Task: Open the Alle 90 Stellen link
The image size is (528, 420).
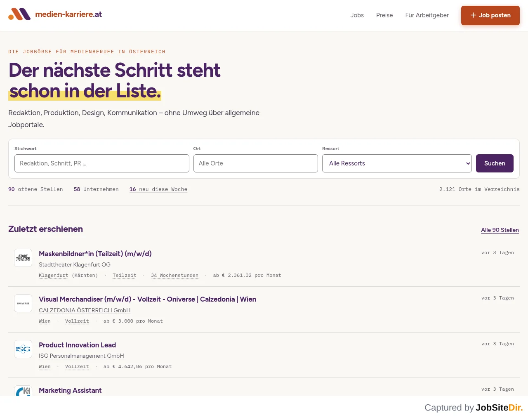Action: tap(500, 230)
